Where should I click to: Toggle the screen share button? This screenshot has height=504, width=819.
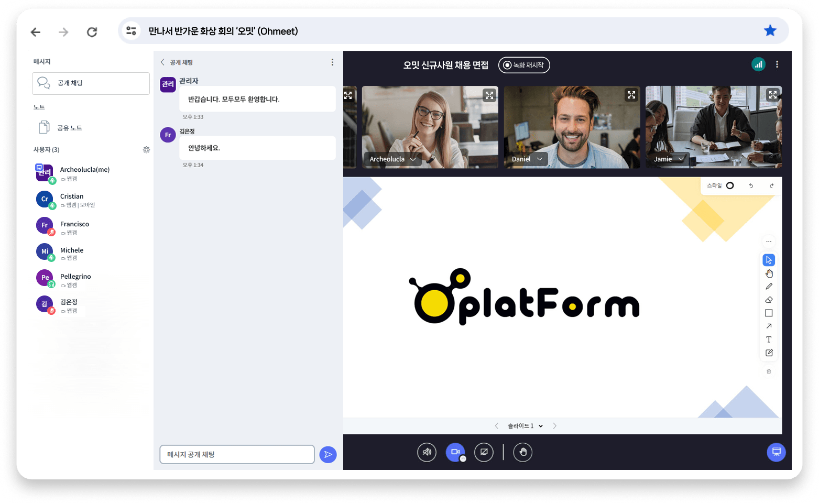[x=484, y=452]
